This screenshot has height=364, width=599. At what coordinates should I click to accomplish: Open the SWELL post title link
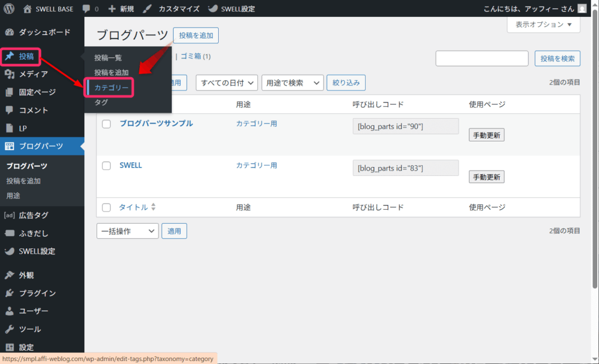click(130, 165)
